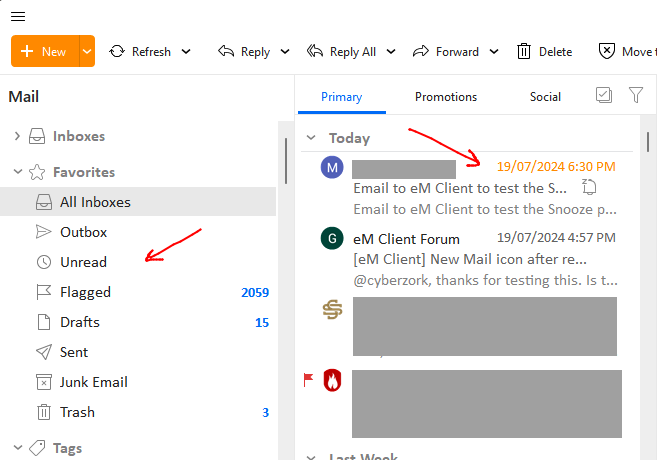Click the gold S logo sender avatar

pos(332,310)
